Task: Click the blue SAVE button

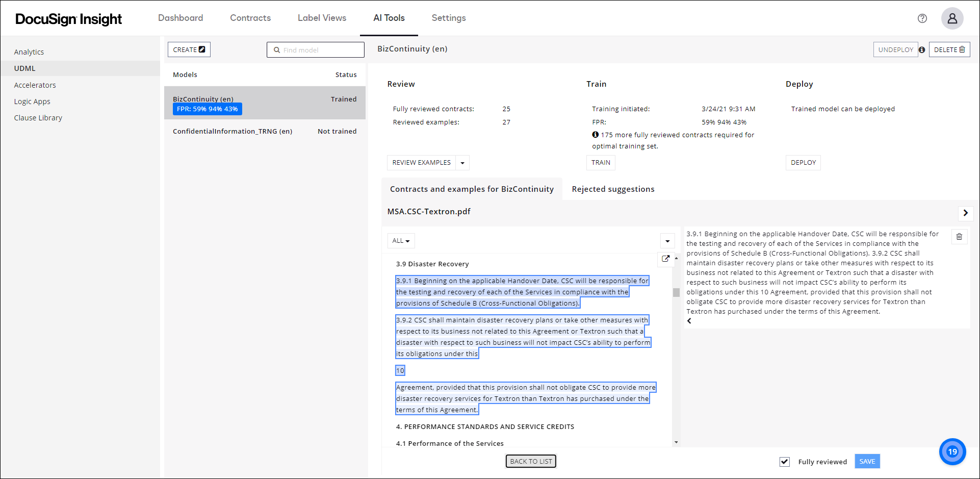Action: (x=867, y=461)
